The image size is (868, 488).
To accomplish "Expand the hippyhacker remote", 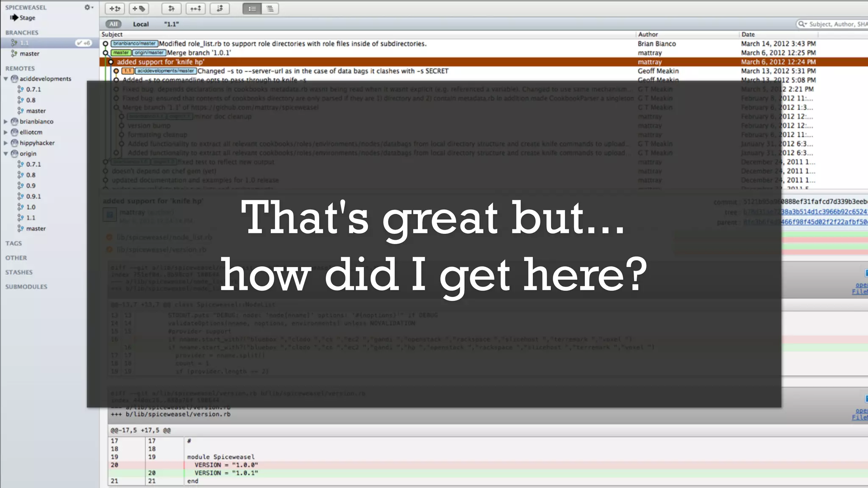I will click(6, 143).
